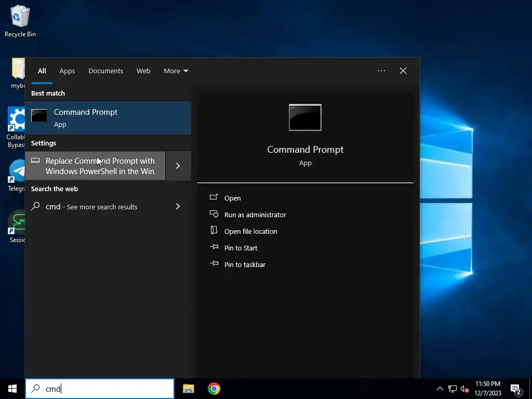Click the Pin to Start pin icon
The height and width of the screenshot is (399, 532).
(214, 247)
